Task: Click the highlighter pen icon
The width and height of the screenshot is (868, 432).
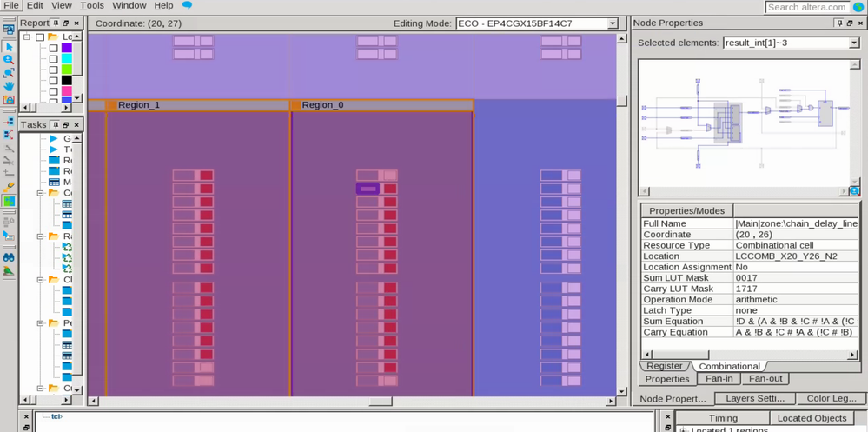Action: 9,187
